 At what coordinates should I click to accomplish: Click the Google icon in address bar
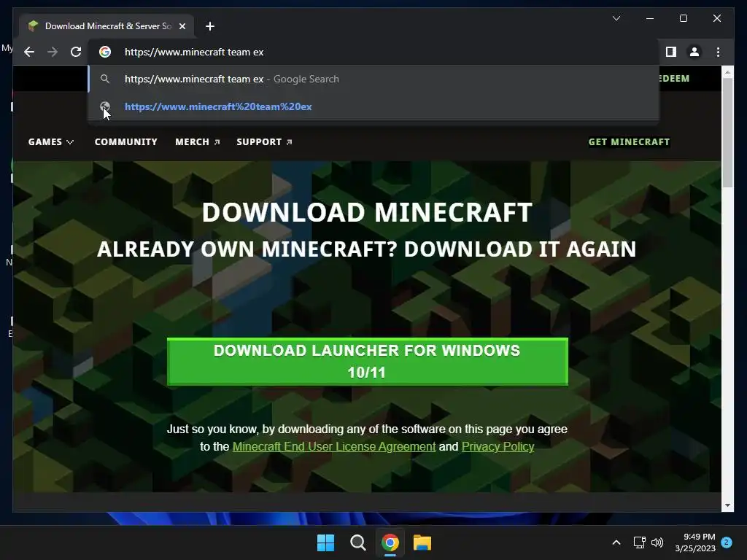click(x=105, y=52)
